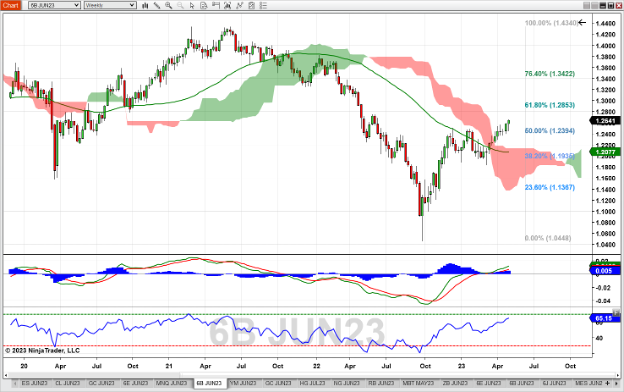Select the 23.60% (1.1367) Fibonacci label
Viewport: 624px width, 392px height.
click(x=550, y=187)
